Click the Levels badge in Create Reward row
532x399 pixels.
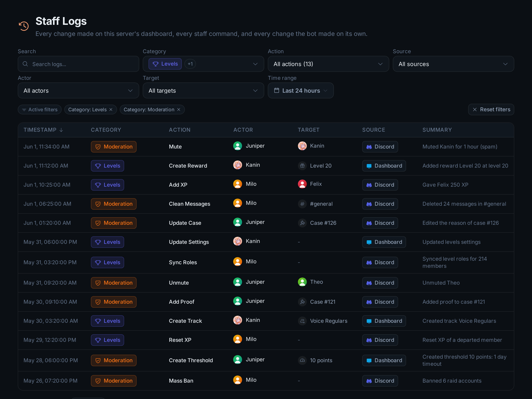(x=108, y=166)
